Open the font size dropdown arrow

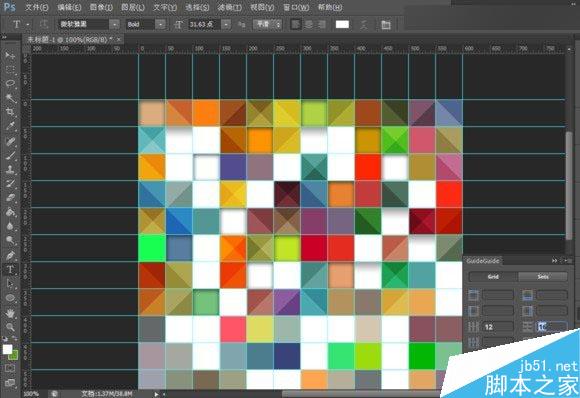(226, 24)
